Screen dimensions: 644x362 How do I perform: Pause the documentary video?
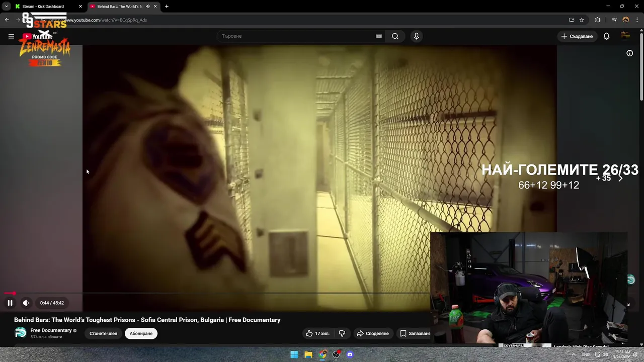pyautogui.click(x=10, y=303)
